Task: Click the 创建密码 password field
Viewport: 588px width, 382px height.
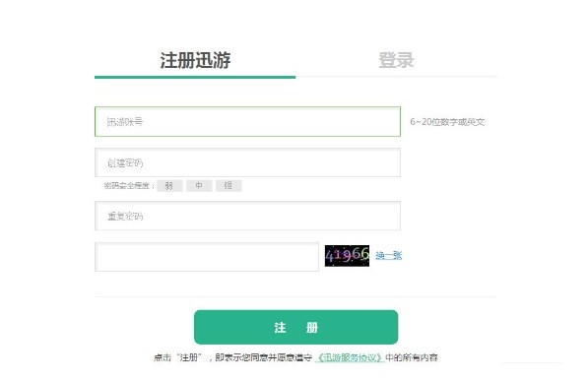Action: pos(247,162)
